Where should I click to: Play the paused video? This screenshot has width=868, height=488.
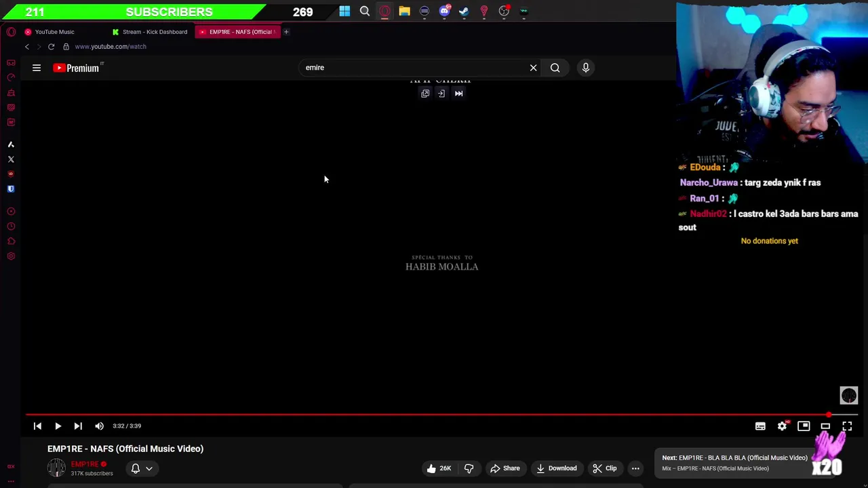(58, 426)
